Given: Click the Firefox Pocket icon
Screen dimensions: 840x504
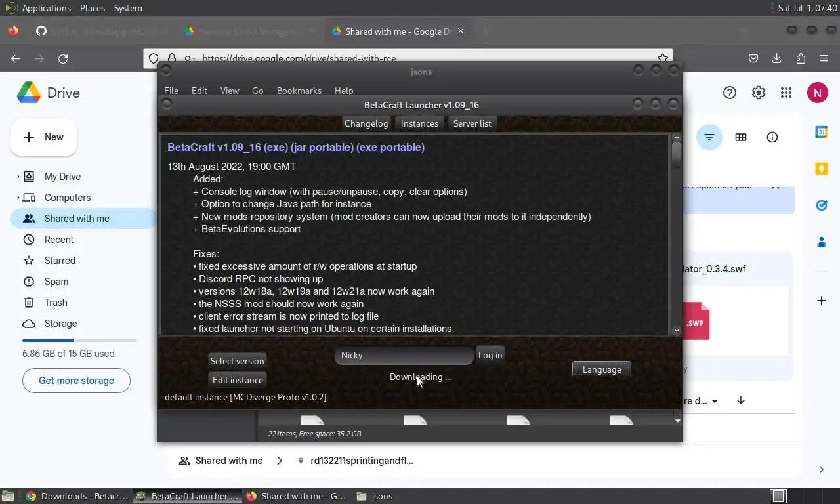Looking at the screenshot, I should [753, 58].
